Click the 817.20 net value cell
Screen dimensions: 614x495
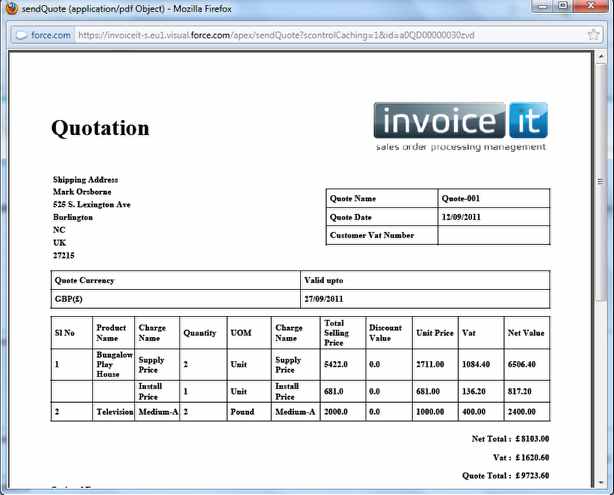(x=527, y=392)
